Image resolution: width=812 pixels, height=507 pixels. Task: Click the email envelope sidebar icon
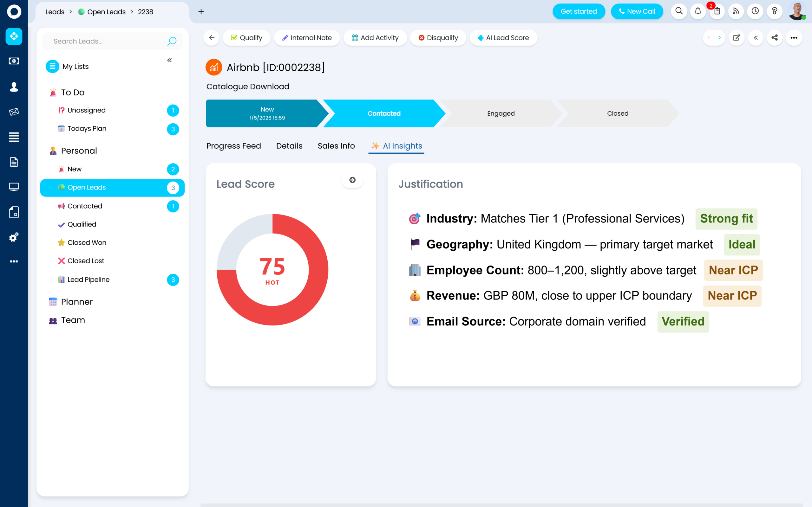click(x=14, y=112)
